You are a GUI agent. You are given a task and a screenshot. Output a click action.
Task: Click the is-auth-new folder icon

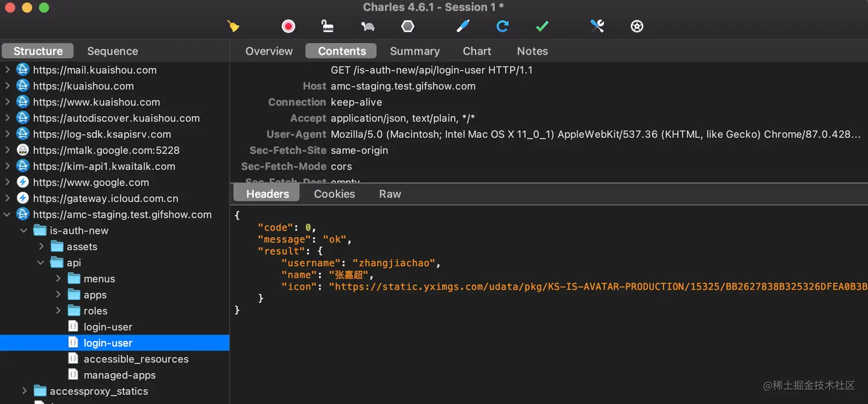(40, 231)
